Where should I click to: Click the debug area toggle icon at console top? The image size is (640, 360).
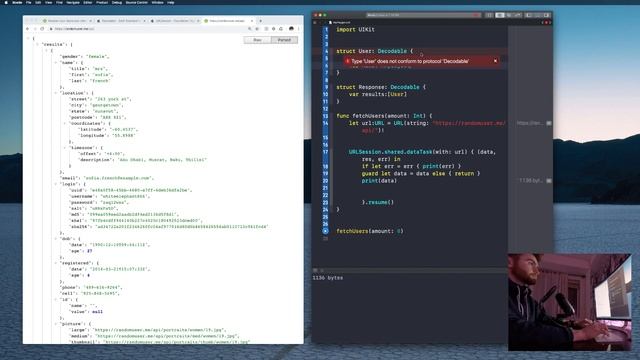tap(315, 270)
